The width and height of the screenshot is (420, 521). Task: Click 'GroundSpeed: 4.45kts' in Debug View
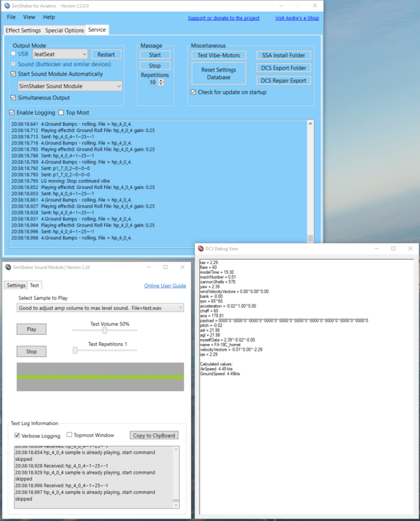click(219, 374)
